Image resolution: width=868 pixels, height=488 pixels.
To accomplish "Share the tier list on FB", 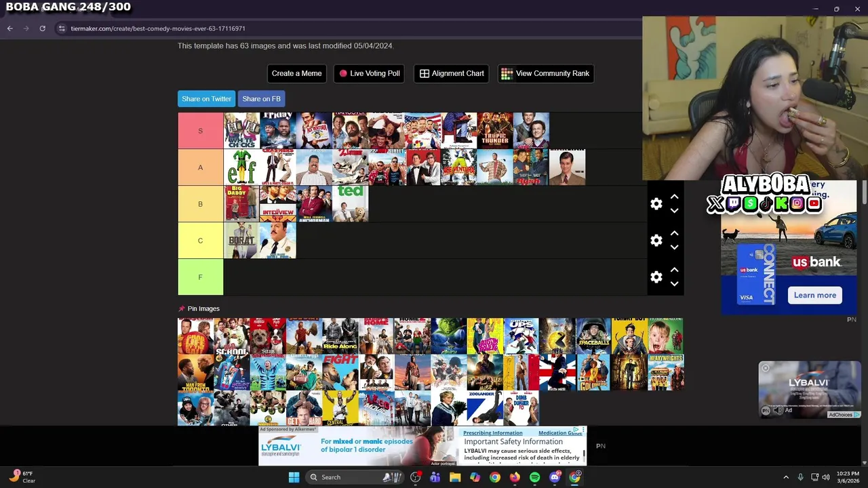I will 261,99.
